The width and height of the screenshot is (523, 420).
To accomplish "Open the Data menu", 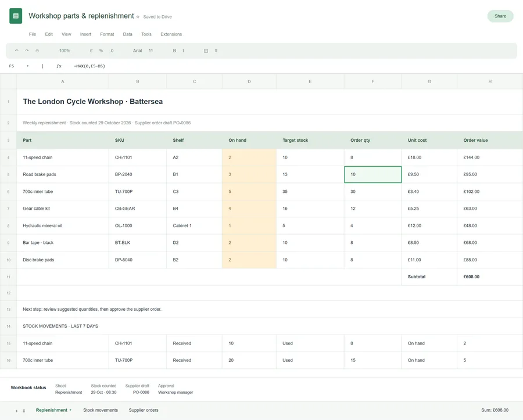I will 127,34.
